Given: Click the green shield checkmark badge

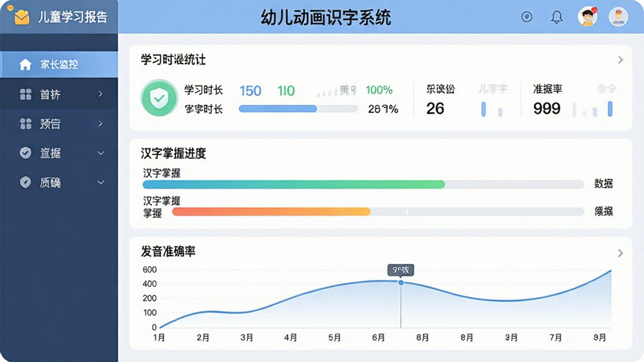Looking at the screenshot, I should tap(159, 98).
